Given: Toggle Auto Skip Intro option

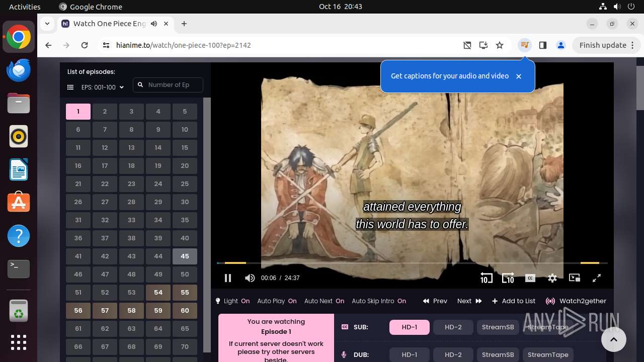Looking at the screenshot, I should pos(379,301).
